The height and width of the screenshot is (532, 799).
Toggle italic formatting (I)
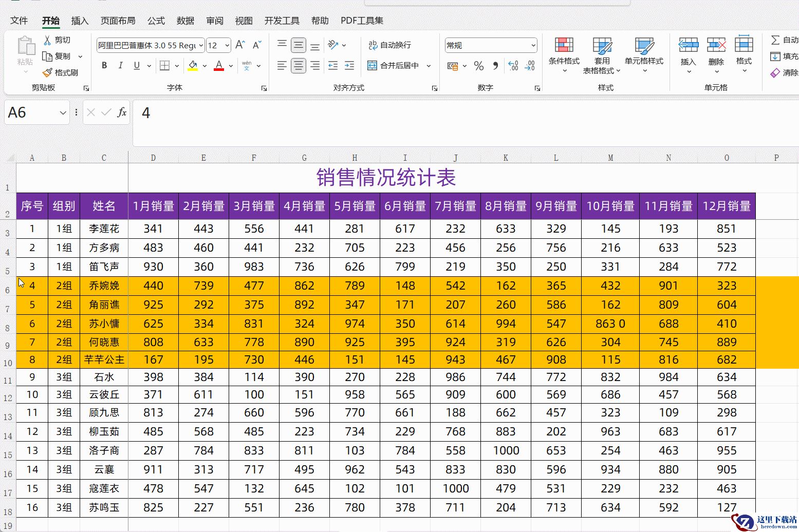click(x=121, y=66)
